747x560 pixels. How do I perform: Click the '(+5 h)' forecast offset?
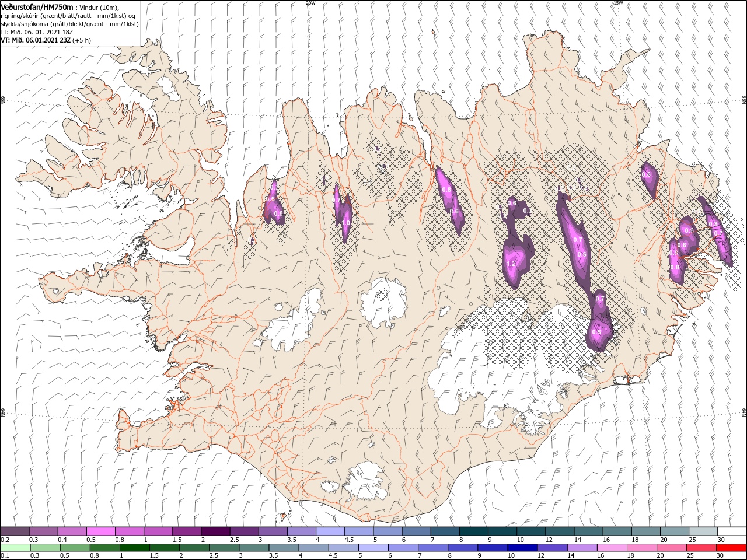pyautogui.click(x=82, y=40)
